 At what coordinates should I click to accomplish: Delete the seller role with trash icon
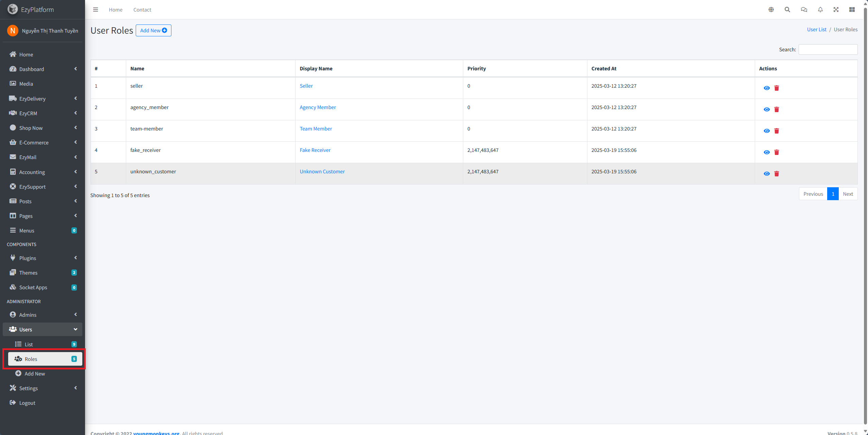coord(777,88)
